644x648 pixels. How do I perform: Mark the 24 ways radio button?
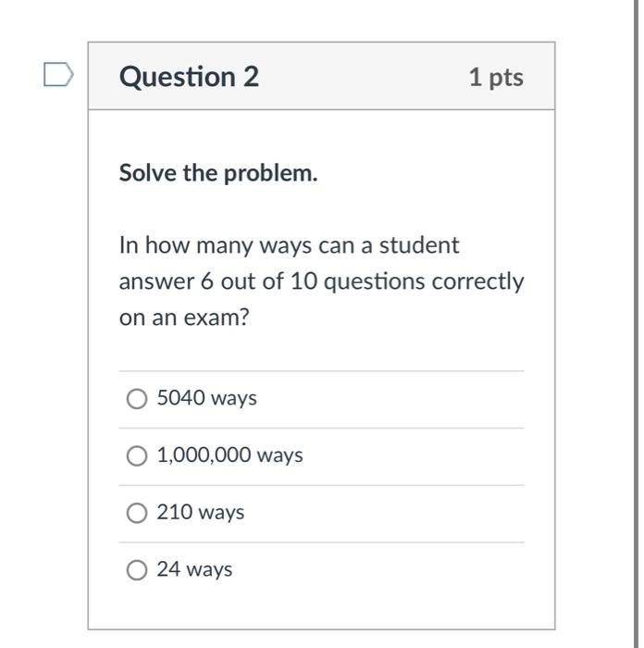(x=137, y=570)
